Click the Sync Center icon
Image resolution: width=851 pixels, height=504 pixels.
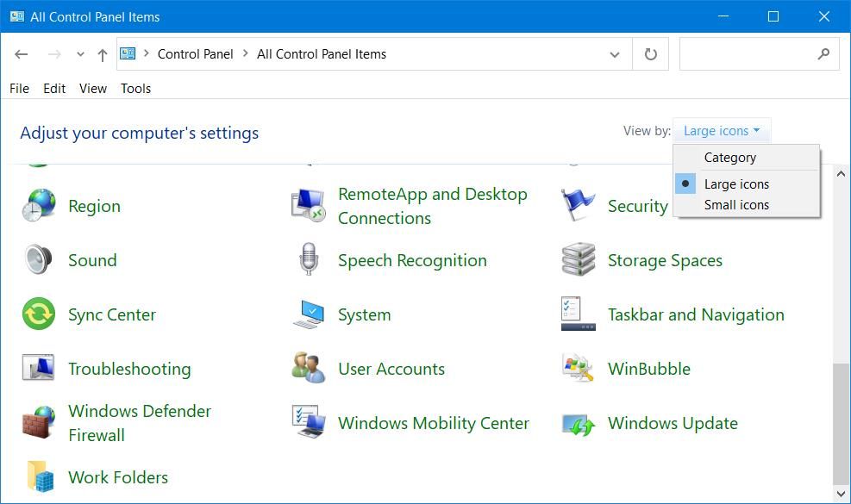click(x=38, y=314)
